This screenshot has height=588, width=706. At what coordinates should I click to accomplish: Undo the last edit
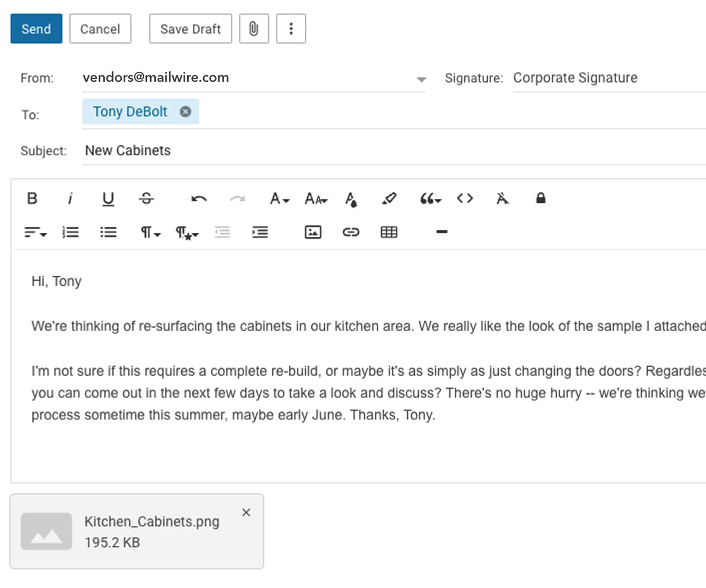point(199,199)
